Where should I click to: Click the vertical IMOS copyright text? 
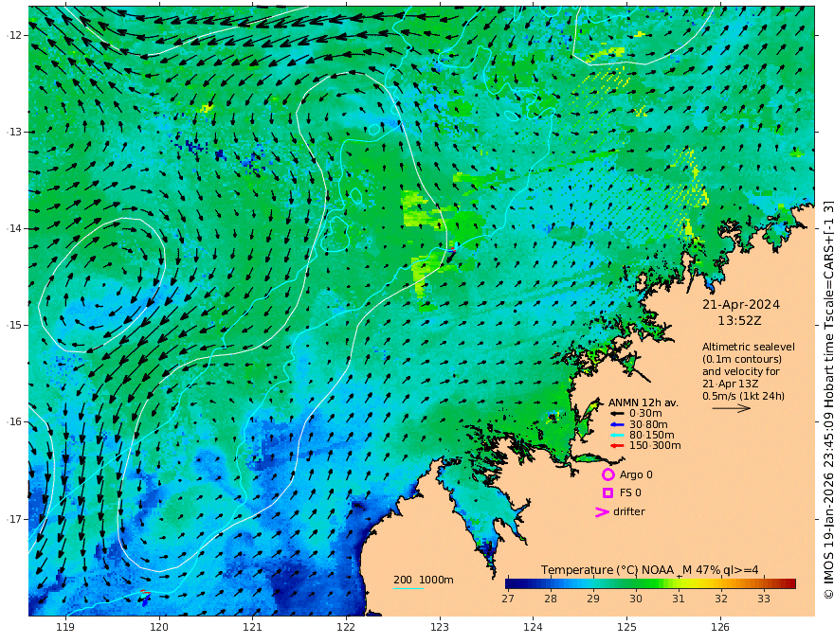click(827, 400)
